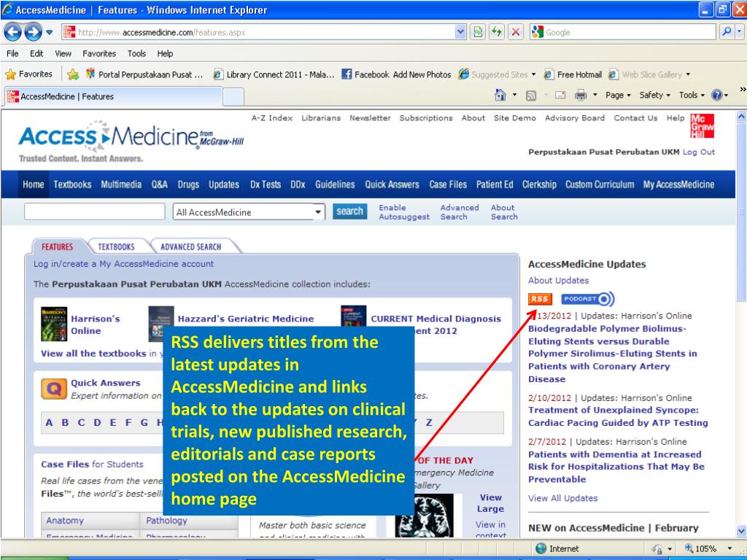The height and width of the screenshot is (560, 747).
Task: Open the Favorites menu
Action: click(x=99, y=53)
